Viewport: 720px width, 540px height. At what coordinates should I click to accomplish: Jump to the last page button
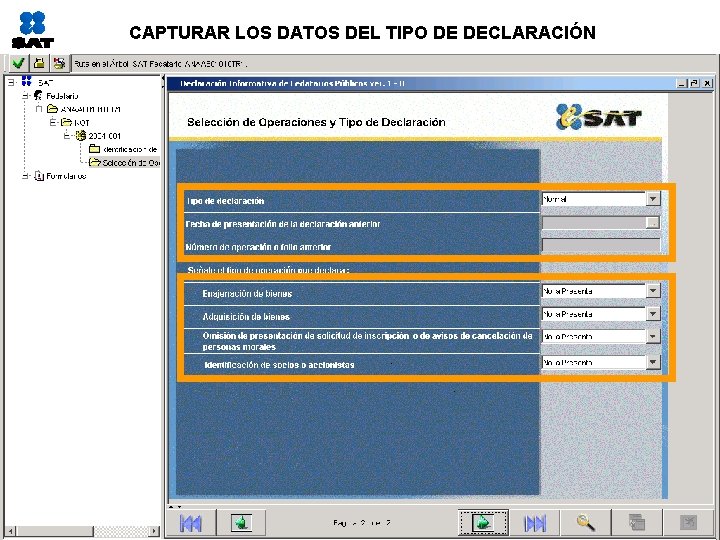(535, 523)
